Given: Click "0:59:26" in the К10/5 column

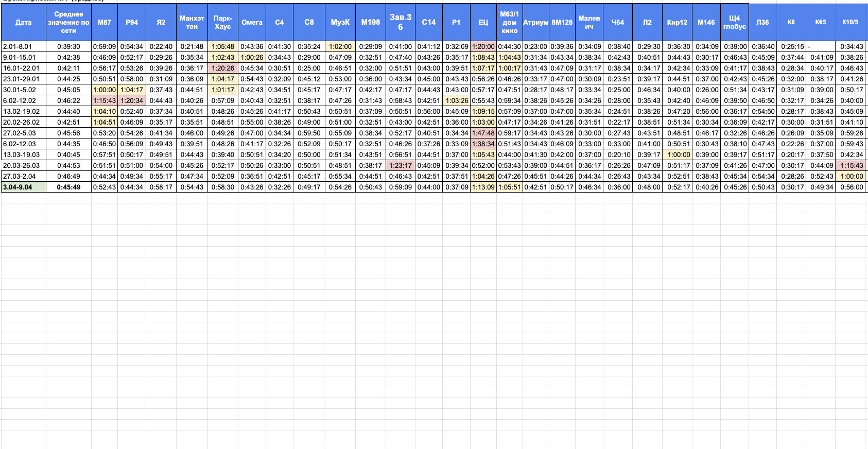Looking at the screenshot, I should 852,133.
